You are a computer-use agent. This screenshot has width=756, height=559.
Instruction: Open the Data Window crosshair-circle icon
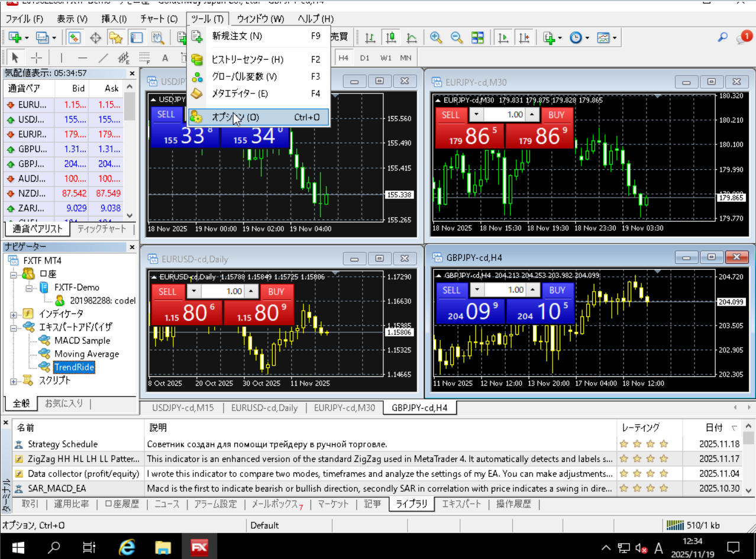point(95,38)
